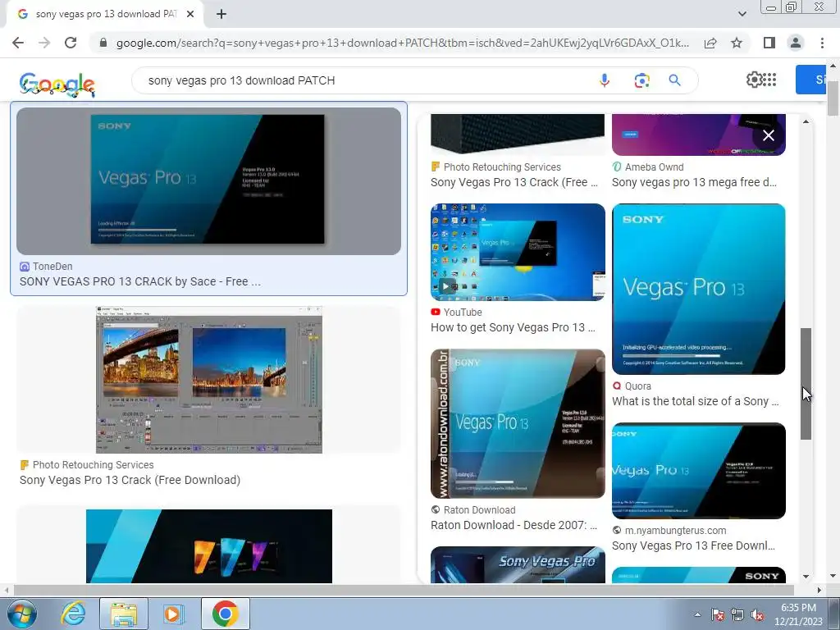Click the blue Sign in button
Screen dimensions: 840x630
tap(811, 80)
